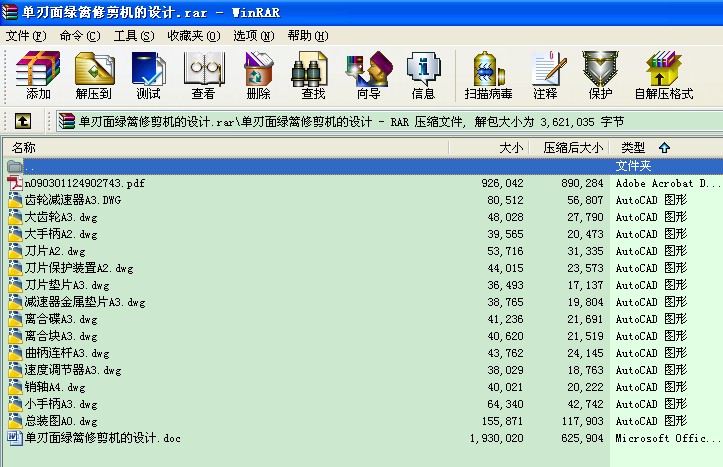Viewport: 723px width, 467px height.
Task: Click the 查找 (Find) binoculars icon
Action: click(x=313, y=76)
